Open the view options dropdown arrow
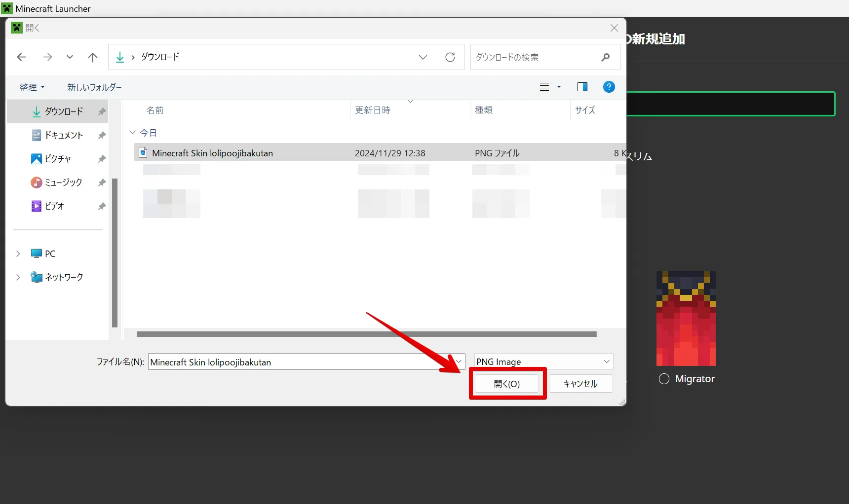This screenshot has width=849, height=504. click(559, 87)
